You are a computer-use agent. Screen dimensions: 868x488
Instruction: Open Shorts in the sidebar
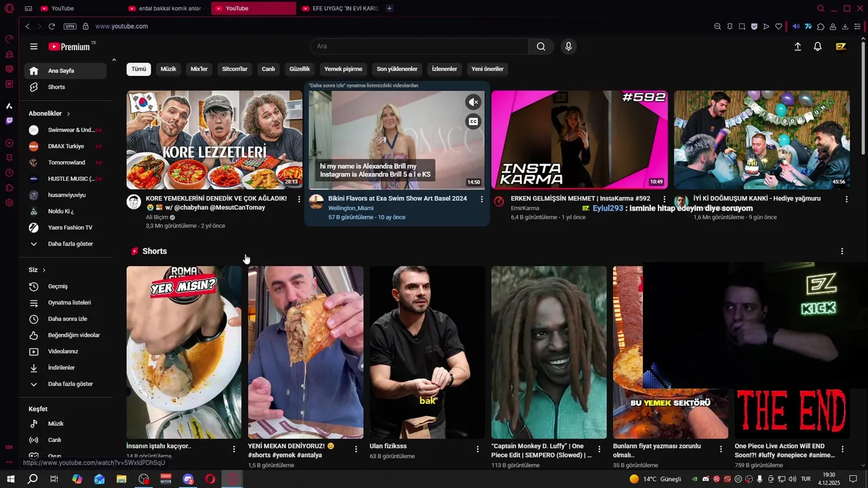click(x=65, y=87)
